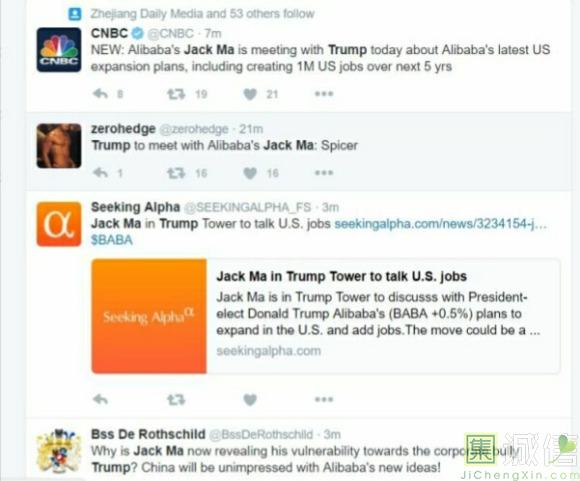Like the CNBC tweet
Screen dimensions: 580x481
tap(250, 94)
